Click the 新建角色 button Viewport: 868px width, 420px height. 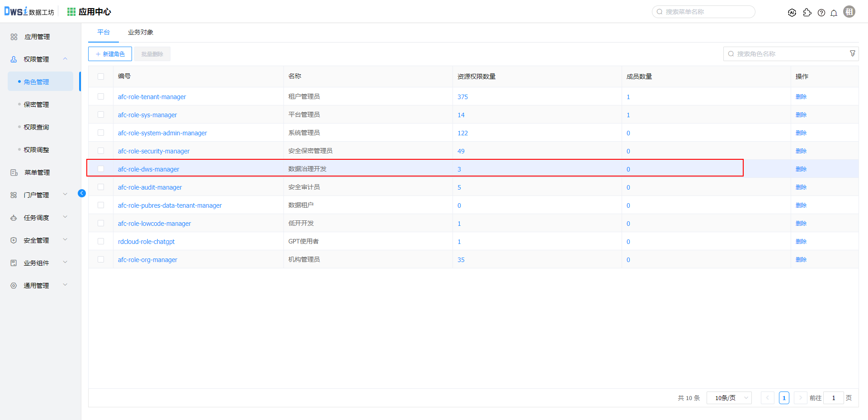(x=110, y=54)
